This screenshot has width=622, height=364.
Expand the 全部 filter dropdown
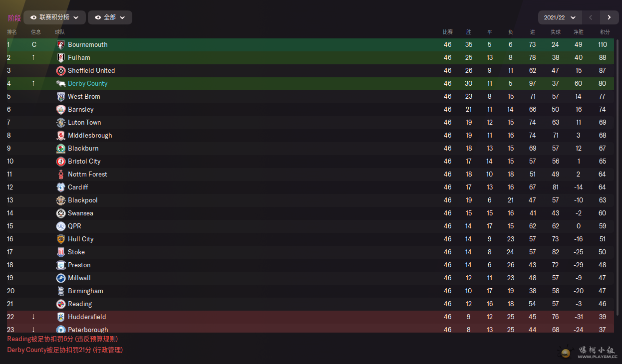110,17
